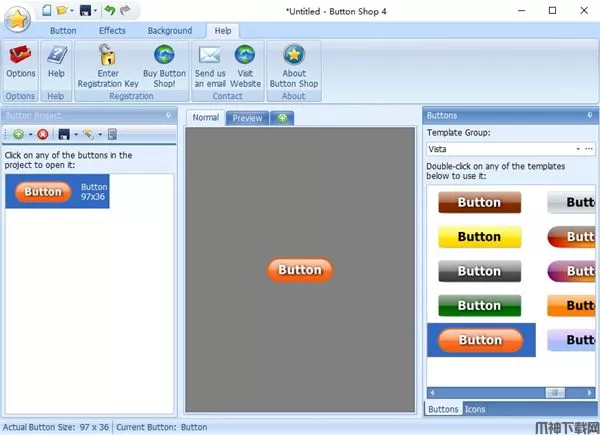The image size is (600, 435).
Task: Click the orange button on the canvas
Action: [x=300, y=270]
